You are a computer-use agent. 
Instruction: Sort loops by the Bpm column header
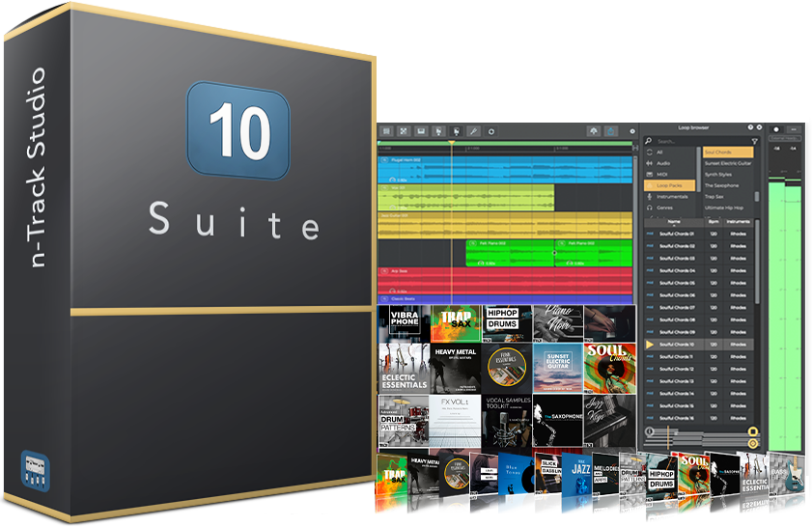[714, 222]
